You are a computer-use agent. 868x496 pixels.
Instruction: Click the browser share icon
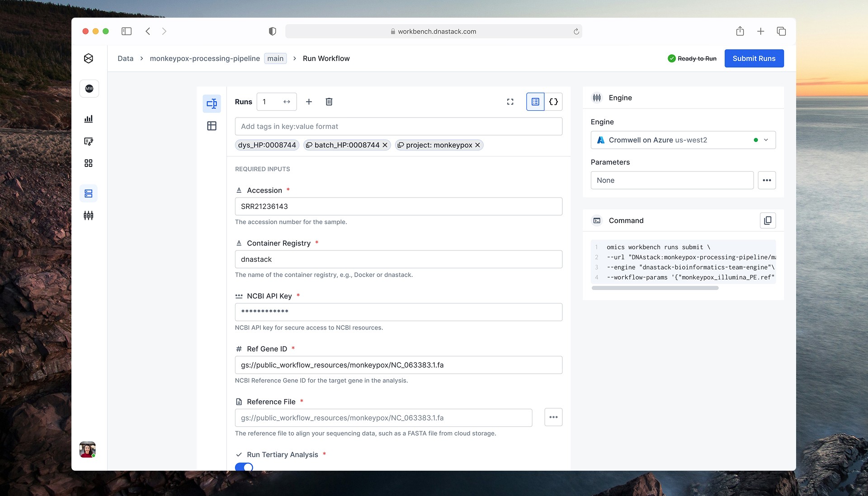click(x=740, y=31)
